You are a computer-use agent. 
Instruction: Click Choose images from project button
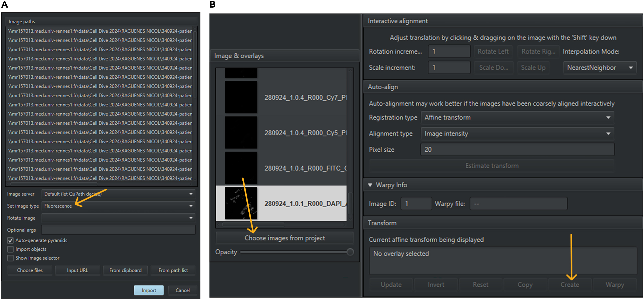[284, 238]
